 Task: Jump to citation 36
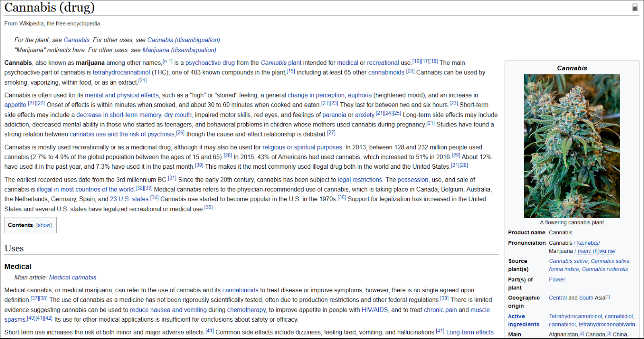(x=208, y=207)
